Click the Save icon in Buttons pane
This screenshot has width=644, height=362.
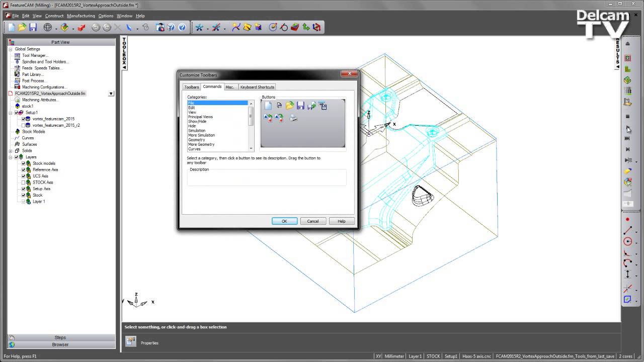tap(300, 106)
